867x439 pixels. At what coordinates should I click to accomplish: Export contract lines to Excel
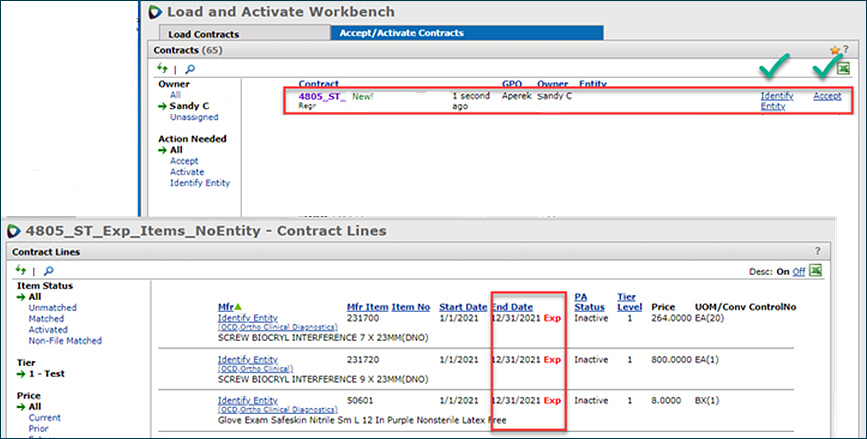814,270
